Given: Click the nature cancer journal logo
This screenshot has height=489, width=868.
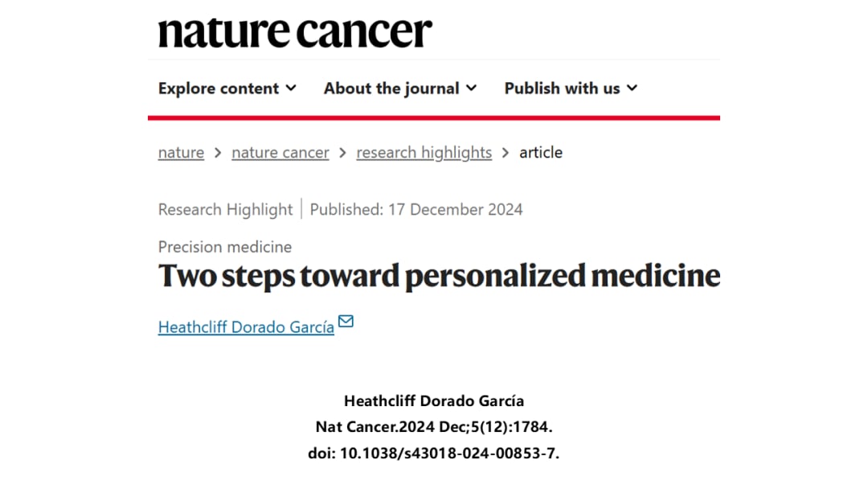Looking at the screenshot, I should click(x=295, y=33).
